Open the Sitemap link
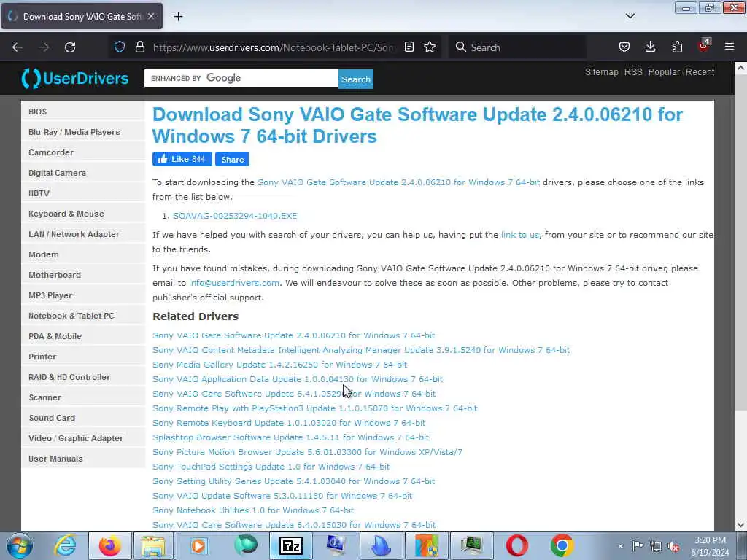Screen dimensions: 747x560 pos(601,72)
